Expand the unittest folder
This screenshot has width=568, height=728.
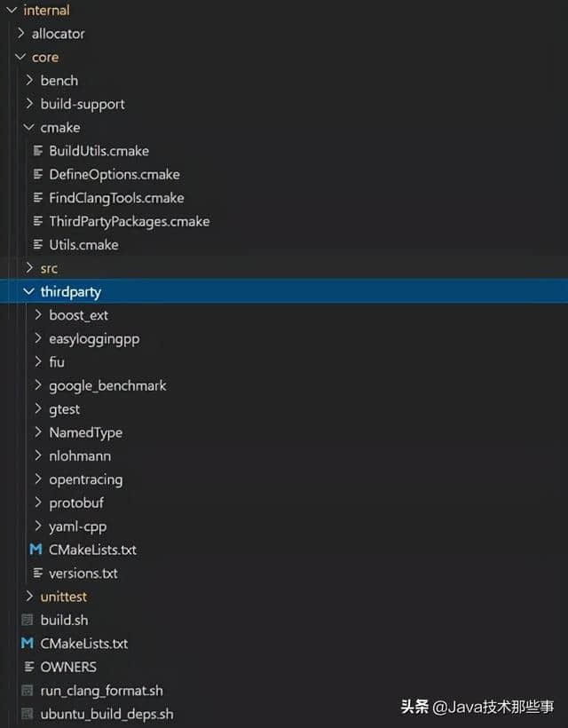[x=29, y=597]
